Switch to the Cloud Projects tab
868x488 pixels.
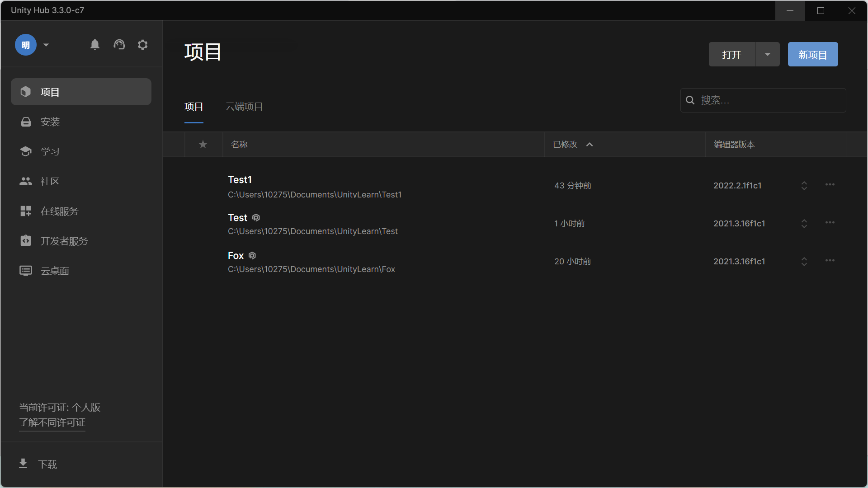click(244, 107)
